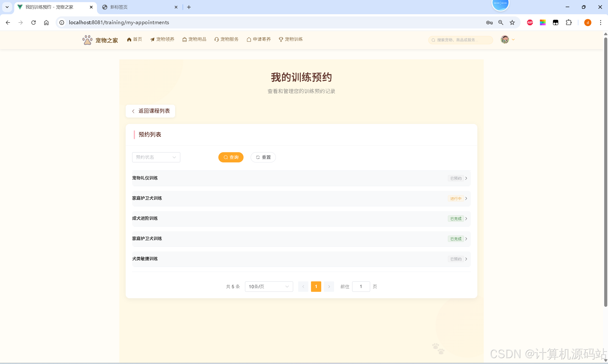Go to previous page arrow

(303, 287)
